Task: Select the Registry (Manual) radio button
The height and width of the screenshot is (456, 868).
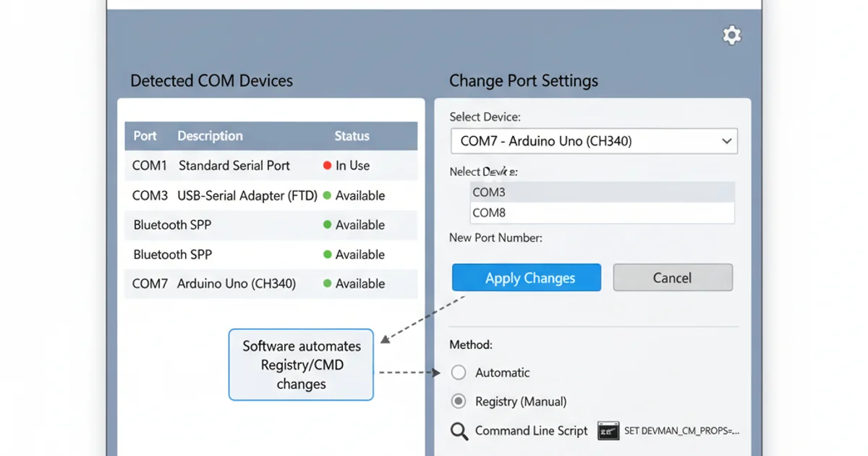Action: pos(459,401)
